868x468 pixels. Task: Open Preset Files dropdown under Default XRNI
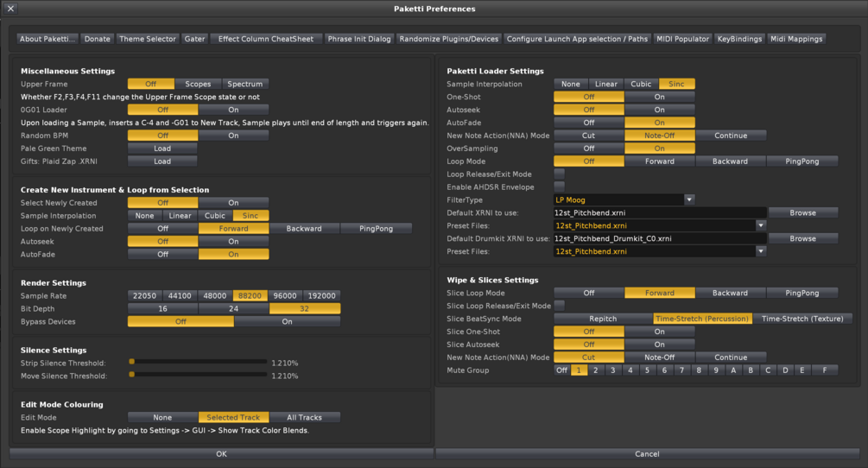pos(660,225)
